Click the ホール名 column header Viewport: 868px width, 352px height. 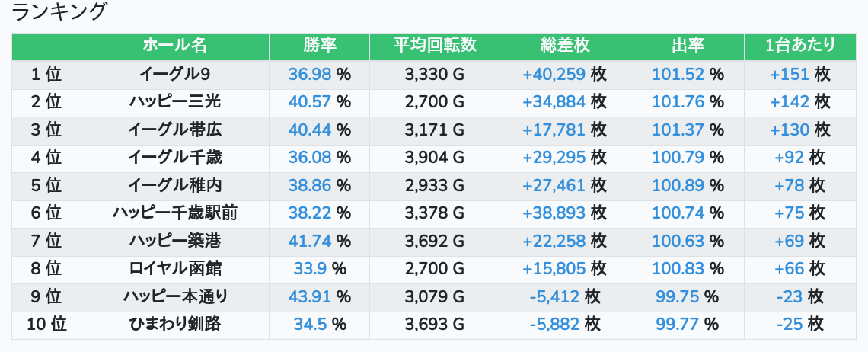point(174,46)
